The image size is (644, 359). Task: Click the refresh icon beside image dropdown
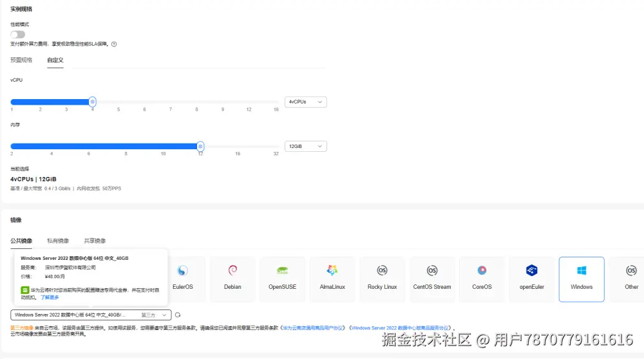pos(178,315)
